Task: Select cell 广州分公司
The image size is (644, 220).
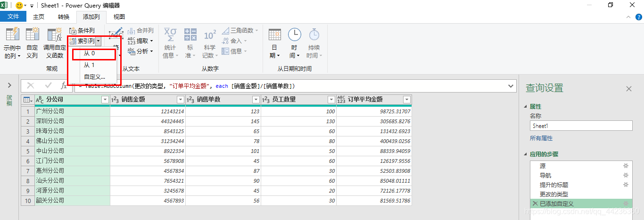Action: coord(72,111)
